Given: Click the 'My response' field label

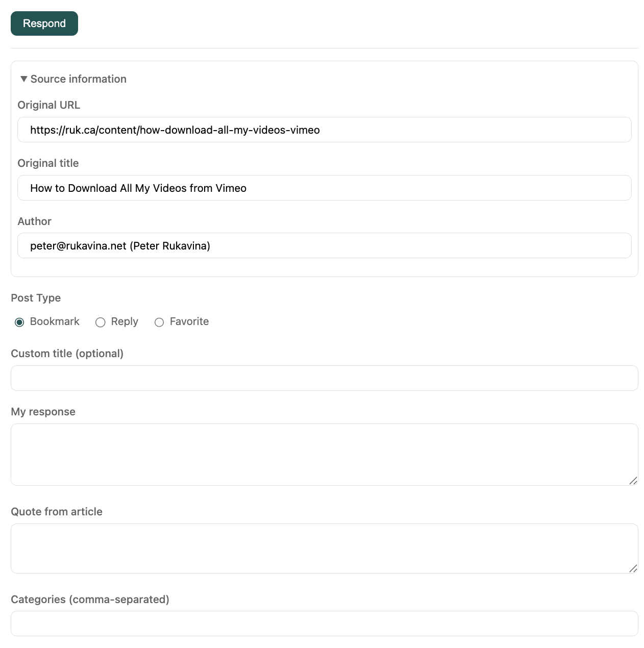Looking at the screenshot, I should 43,412.
